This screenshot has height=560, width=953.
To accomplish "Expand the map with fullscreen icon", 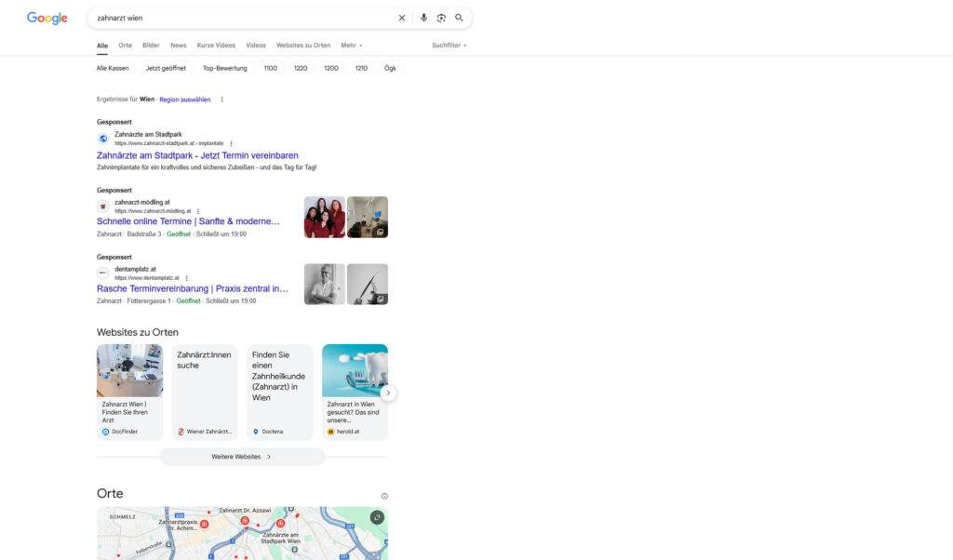I will (377, 517).
